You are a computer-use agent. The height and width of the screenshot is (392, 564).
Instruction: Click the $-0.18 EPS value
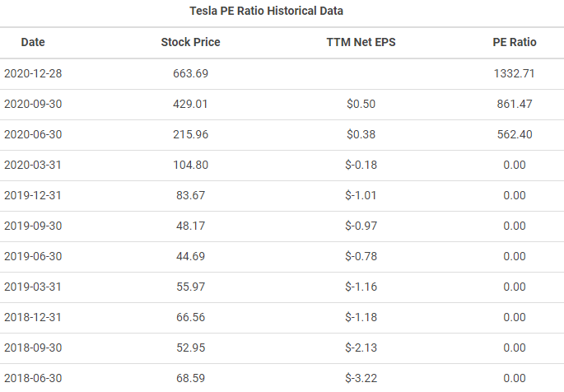(x=361, y=165)
